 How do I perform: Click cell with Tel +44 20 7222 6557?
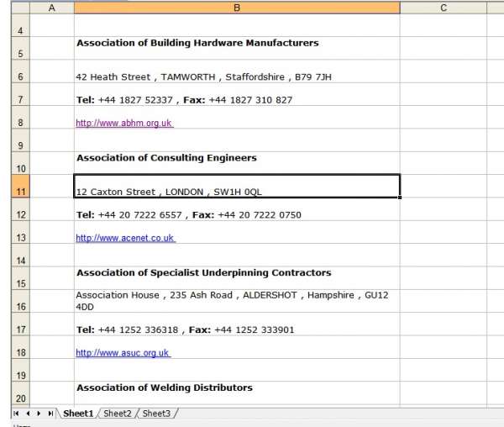click(237, 209)
